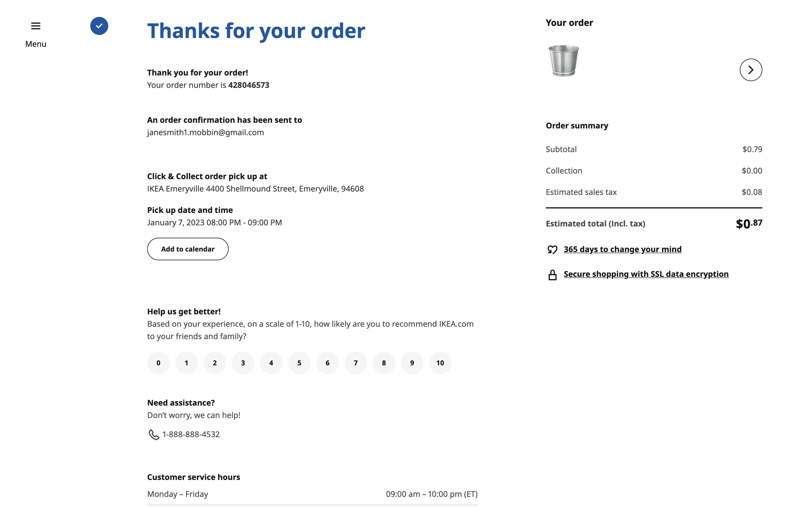The image size is (812, 507).
Task: Click the Menu label under the hamburger
Action: point(36,44)
